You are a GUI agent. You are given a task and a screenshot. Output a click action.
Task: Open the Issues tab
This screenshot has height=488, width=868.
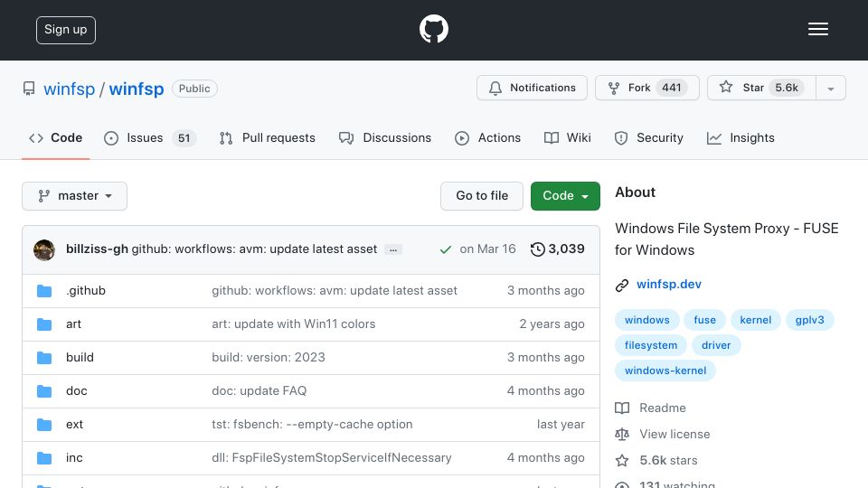[149, 137]
